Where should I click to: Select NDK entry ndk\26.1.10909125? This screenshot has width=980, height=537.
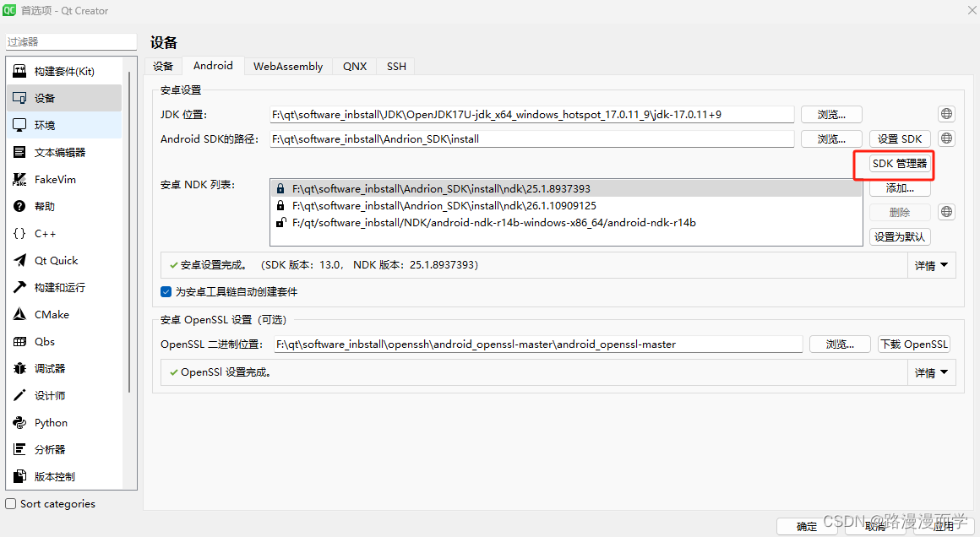[x=566, y=205]
